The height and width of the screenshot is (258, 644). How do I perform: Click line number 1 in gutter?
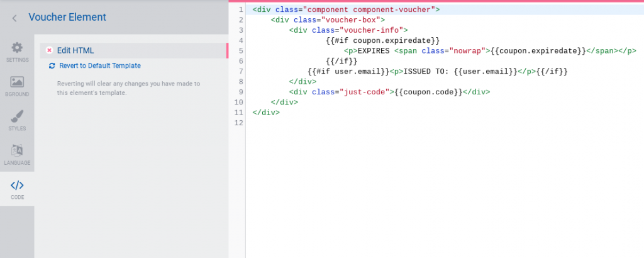click(241, 9)
